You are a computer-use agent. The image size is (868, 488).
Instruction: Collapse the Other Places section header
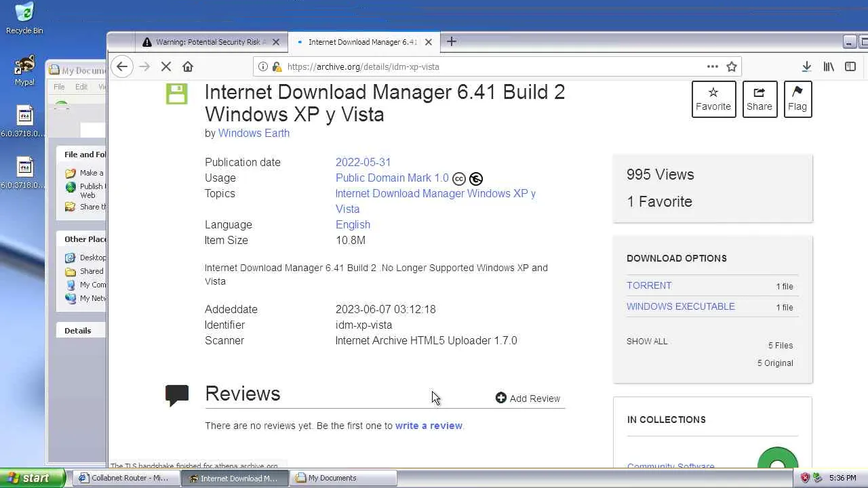click(81, 239)
